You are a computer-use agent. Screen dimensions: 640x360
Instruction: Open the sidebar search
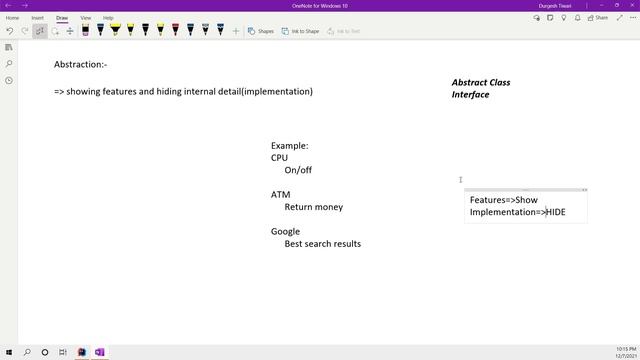point(9,64)
